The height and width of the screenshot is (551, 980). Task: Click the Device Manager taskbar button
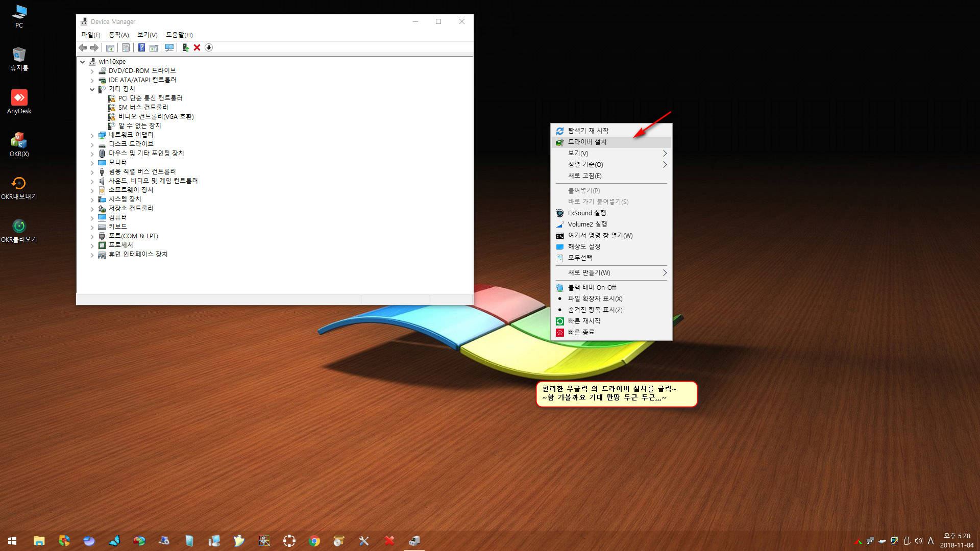point(414,541)
